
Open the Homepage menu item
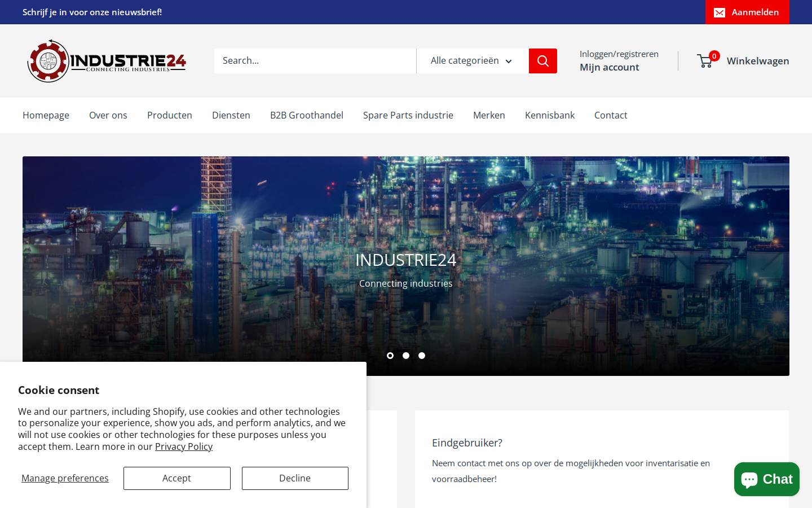[46, 115]
